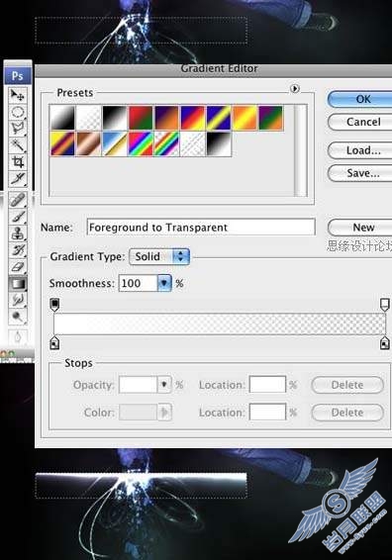Image resolution: width=392 pixels, height=560 pixels.
Task: Open the Smoothness slider arrow
Action: click(164, 283)
